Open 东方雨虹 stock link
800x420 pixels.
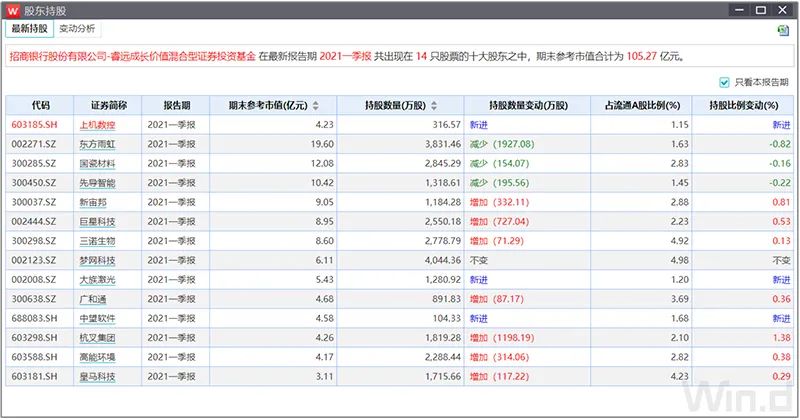tap(97, 144)
